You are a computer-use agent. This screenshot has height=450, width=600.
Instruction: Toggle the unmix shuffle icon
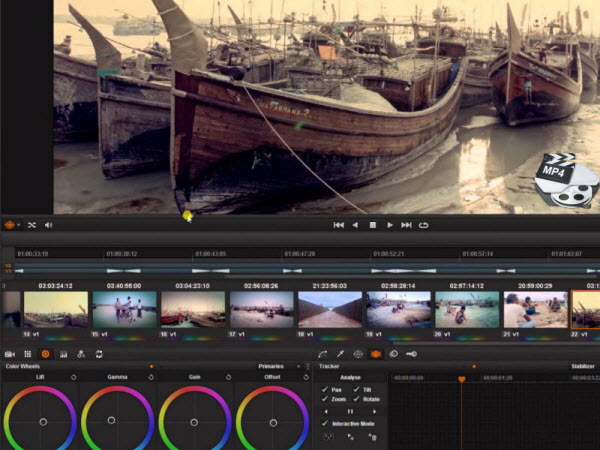[x=32, y=225]
